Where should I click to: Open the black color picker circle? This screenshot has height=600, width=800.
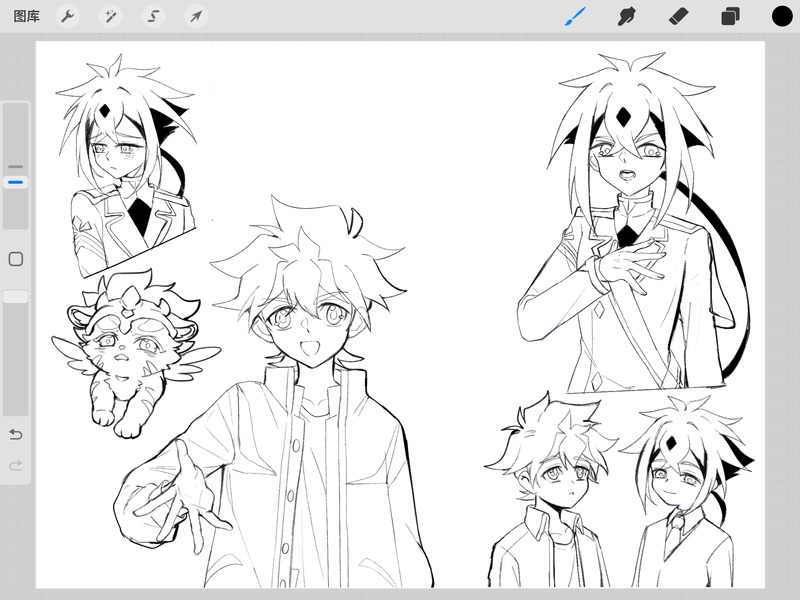tap(782, 16)
